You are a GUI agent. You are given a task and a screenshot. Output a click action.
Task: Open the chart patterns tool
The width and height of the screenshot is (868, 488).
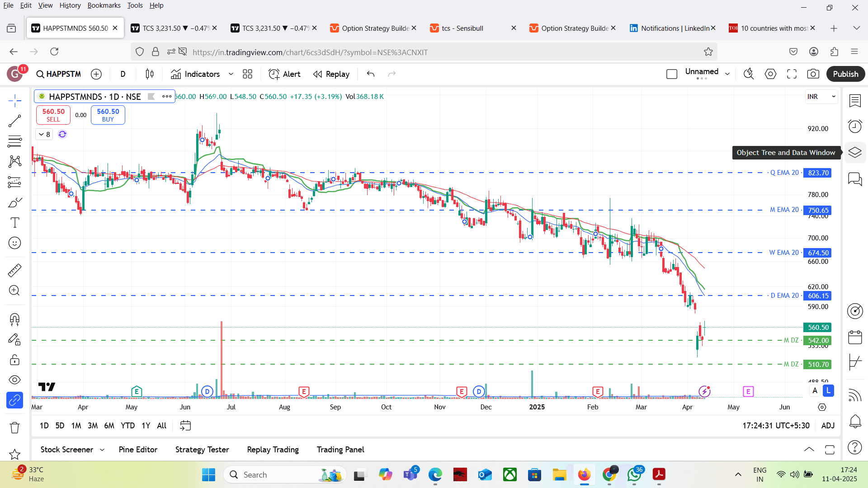(x=14, y=161)
